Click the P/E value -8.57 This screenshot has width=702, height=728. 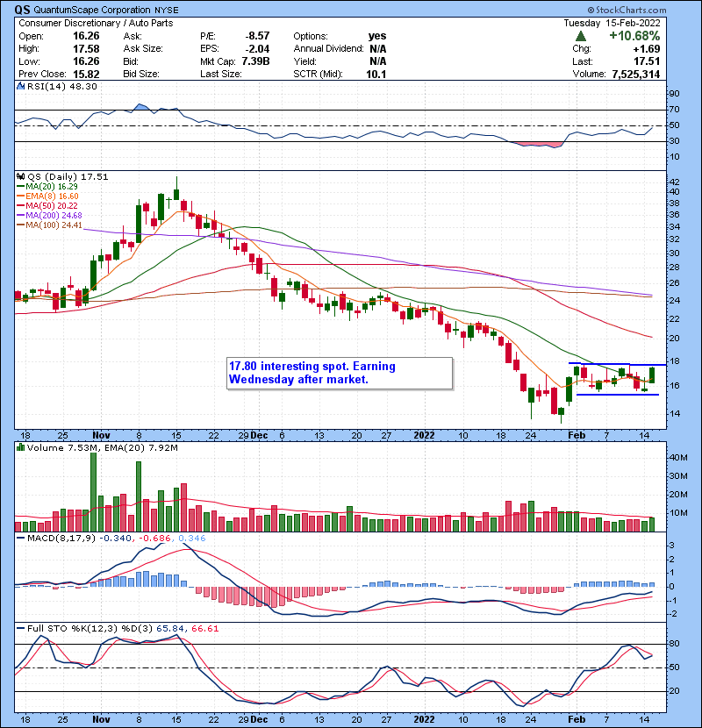[257, 36]
